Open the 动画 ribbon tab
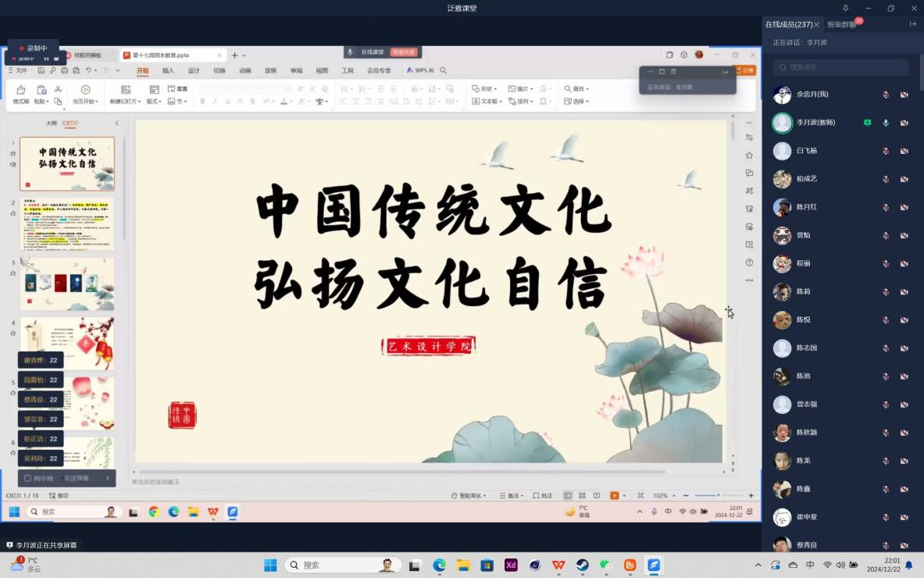 point(245,71)
